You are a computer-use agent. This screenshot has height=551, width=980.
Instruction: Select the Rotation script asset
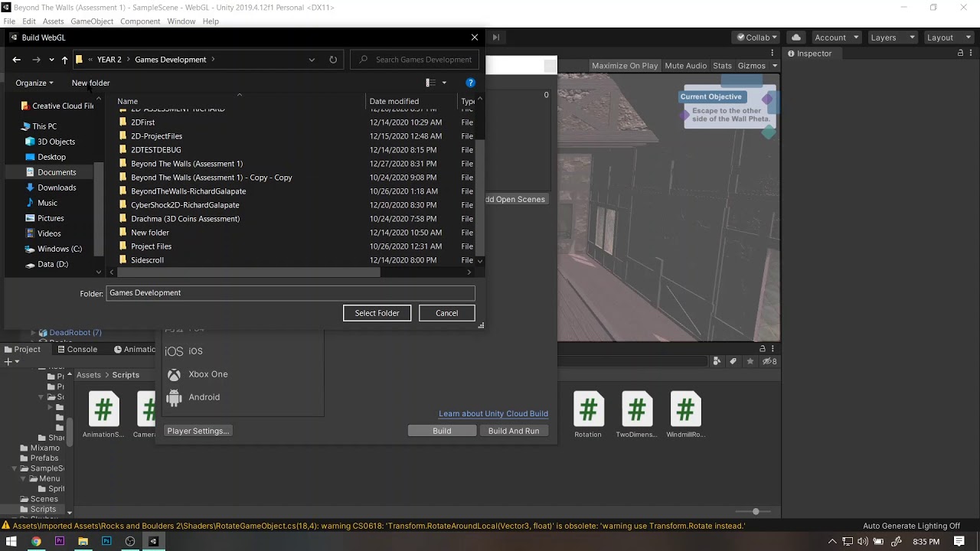588,415
